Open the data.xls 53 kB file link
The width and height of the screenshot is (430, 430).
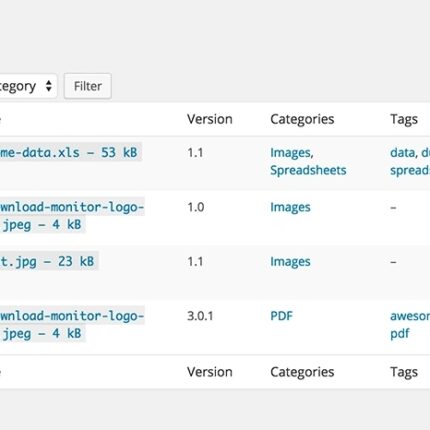coord(69,153)
